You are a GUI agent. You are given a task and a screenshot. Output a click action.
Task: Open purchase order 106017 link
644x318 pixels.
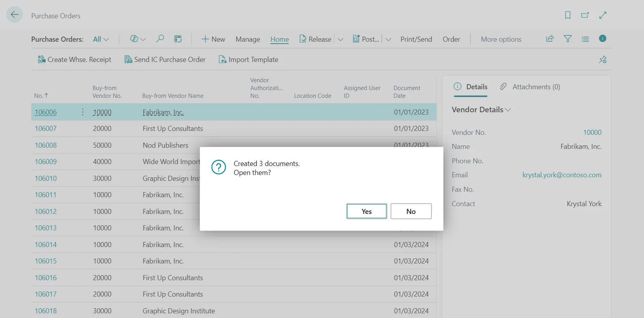click(46, 294)
